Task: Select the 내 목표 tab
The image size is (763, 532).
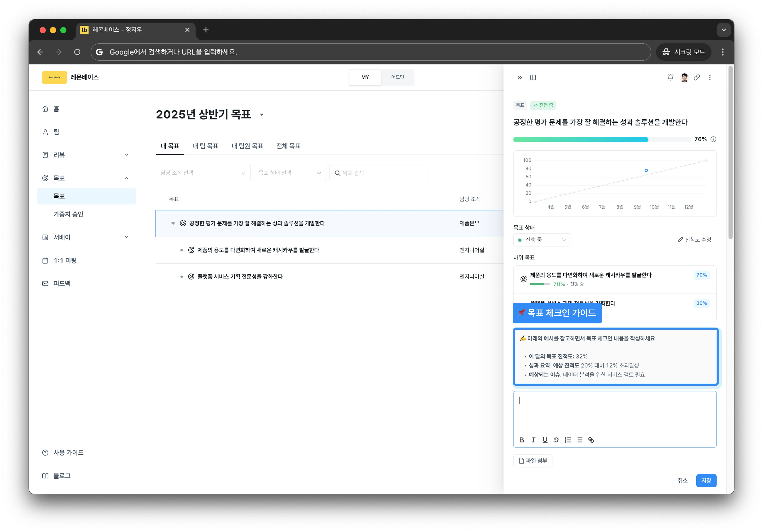Action: point(170,146)
